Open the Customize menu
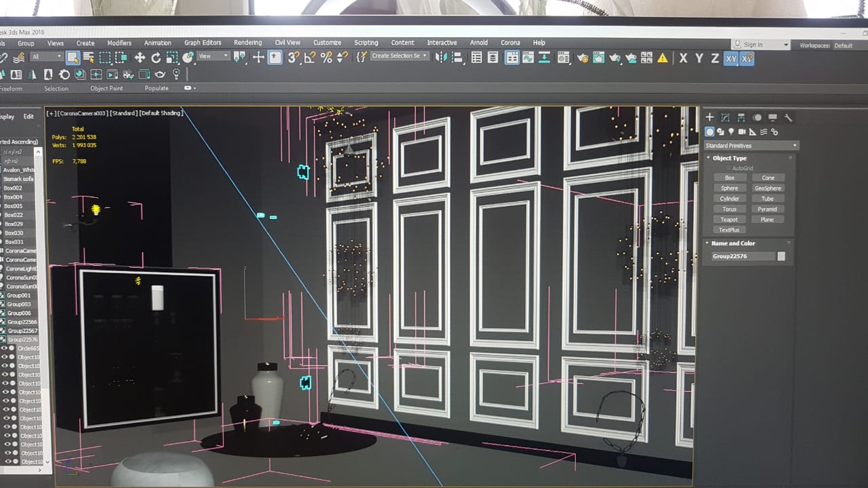 click(327, 43)
